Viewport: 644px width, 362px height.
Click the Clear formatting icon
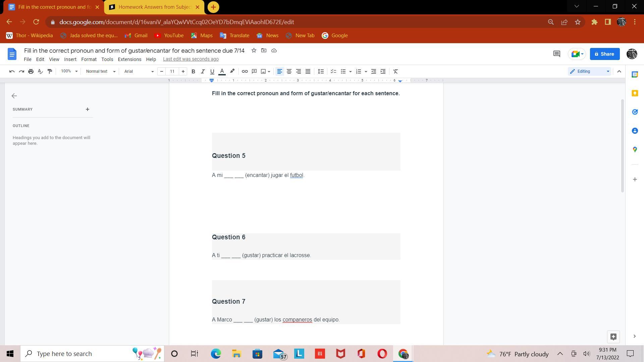395,71
